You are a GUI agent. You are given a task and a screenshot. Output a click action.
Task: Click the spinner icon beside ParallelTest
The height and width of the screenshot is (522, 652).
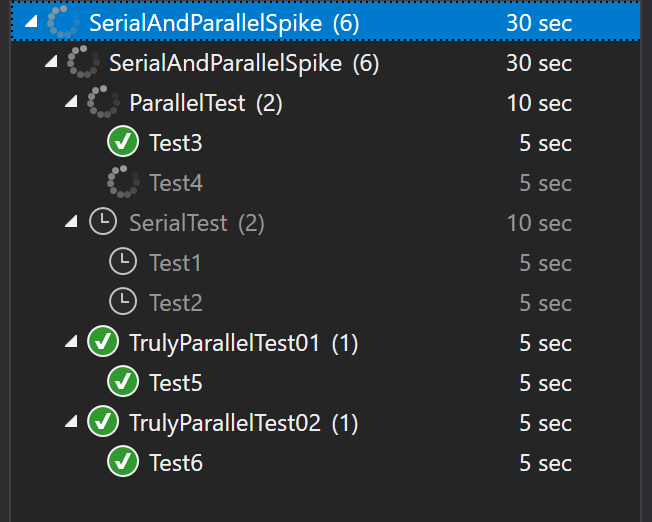pos(103,101)
